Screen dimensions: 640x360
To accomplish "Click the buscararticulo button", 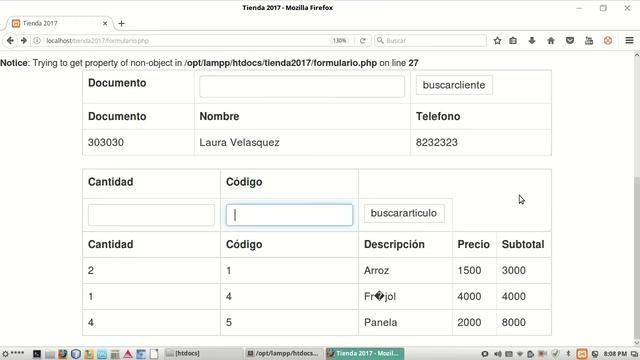I will [404, 213].
